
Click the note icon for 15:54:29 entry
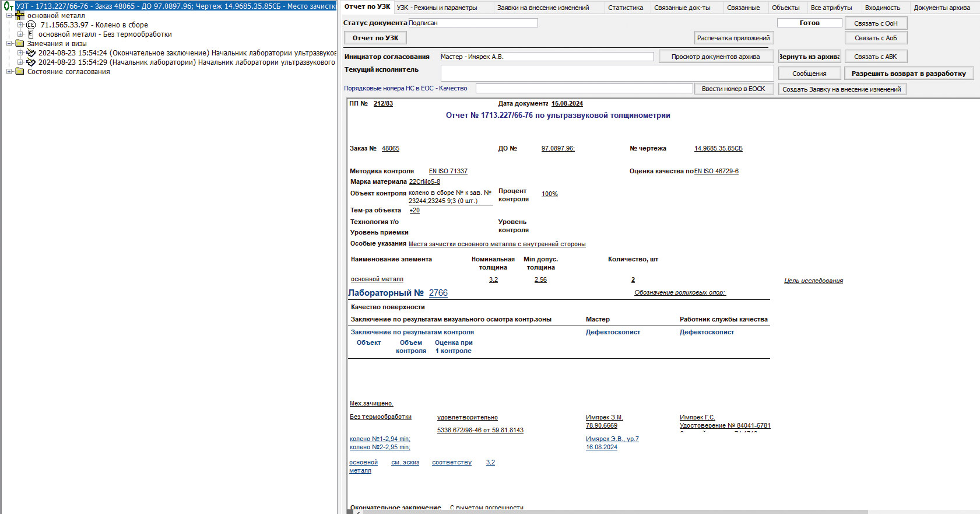pos(31,62)
